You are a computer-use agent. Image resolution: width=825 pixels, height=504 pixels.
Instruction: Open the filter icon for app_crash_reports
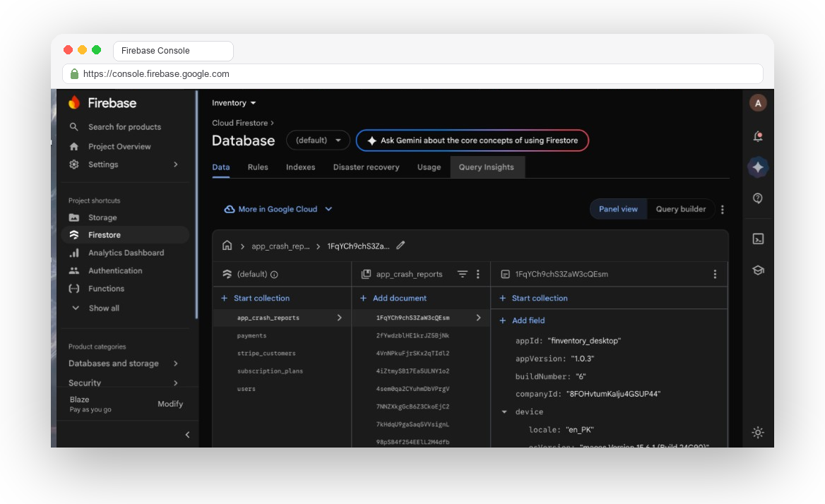(x=463, y=274)
